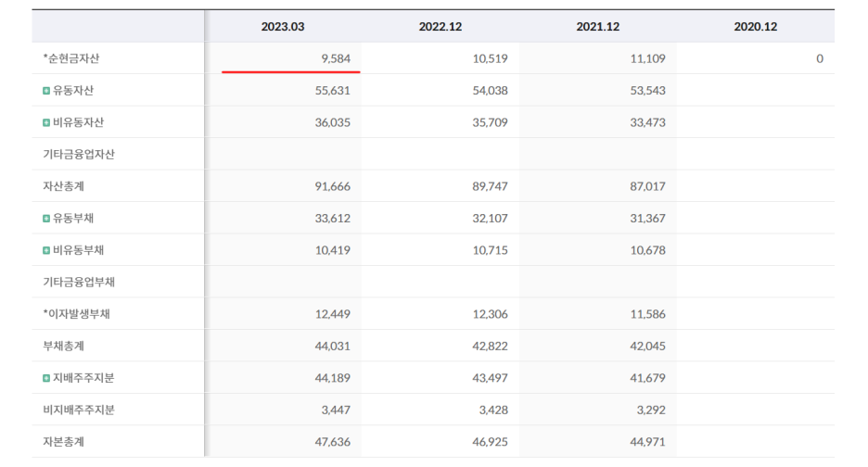Click the 비유동부채 value 10,678

pyautogui.click(x=647, y=251)
